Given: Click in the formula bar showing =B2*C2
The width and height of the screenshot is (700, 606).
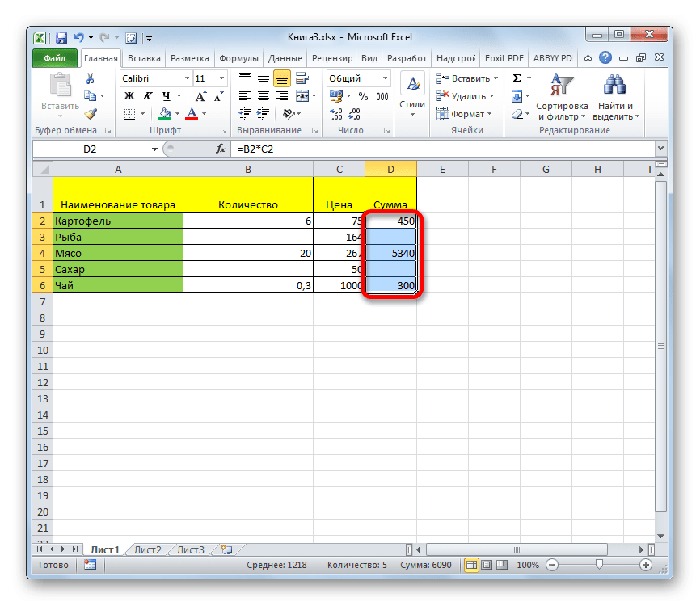Looking at the screenshot, I should [x=442, y=149].
